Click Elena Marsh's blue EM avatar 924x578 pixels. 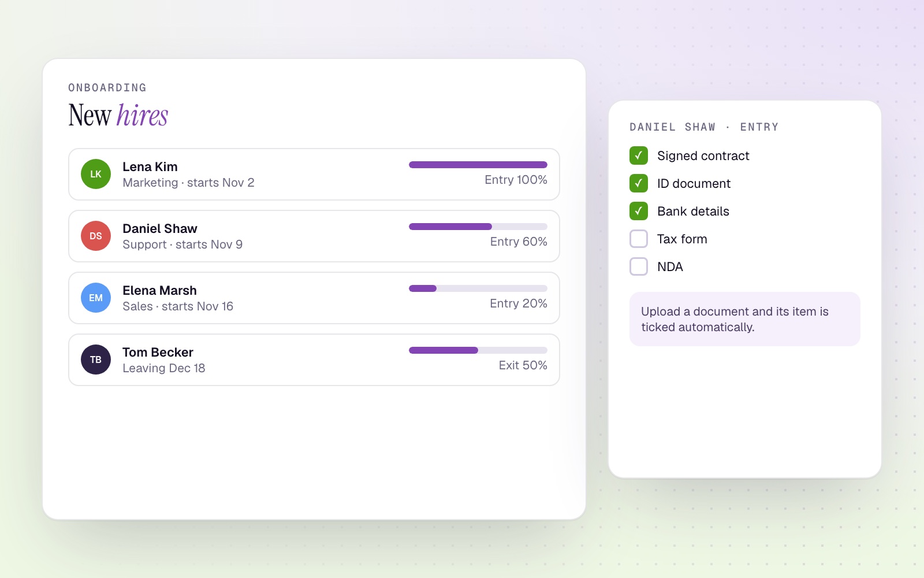[x=96, y=298]
